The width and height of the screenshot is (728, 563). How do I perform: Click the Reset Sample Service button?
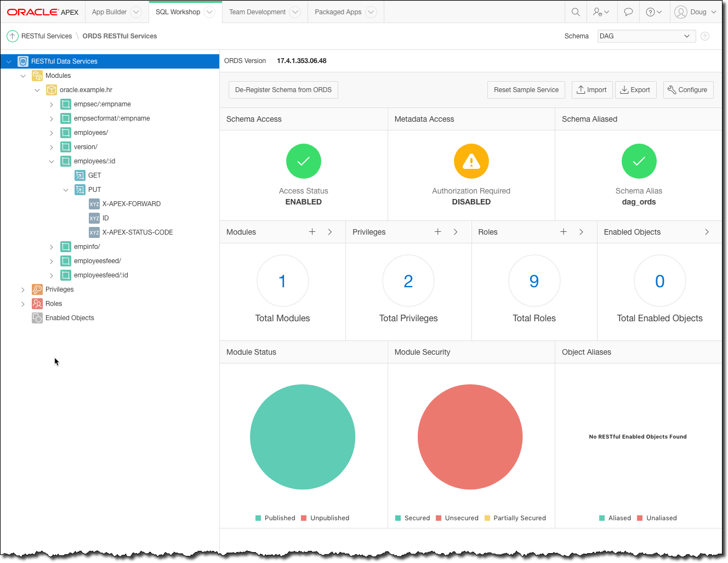(526, 90)
